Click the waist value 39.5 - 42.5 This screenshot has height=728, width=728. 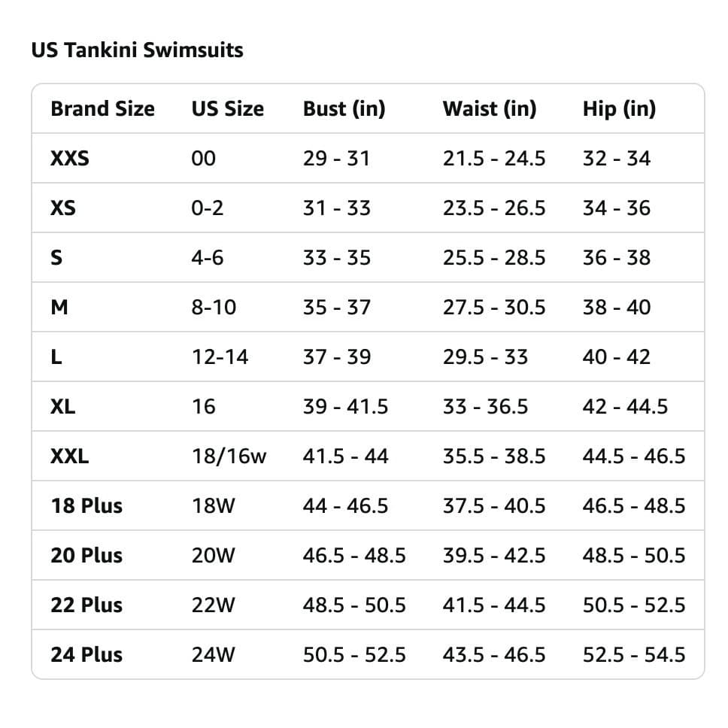pyautogui.click(x=494, y=555)
